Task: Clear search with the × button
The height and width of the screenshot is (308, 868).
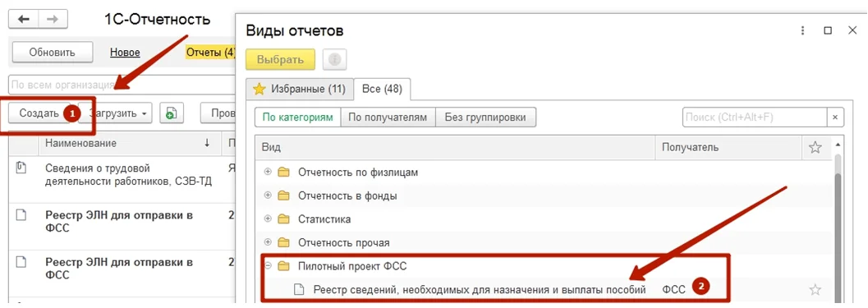Action: [835, 117]
